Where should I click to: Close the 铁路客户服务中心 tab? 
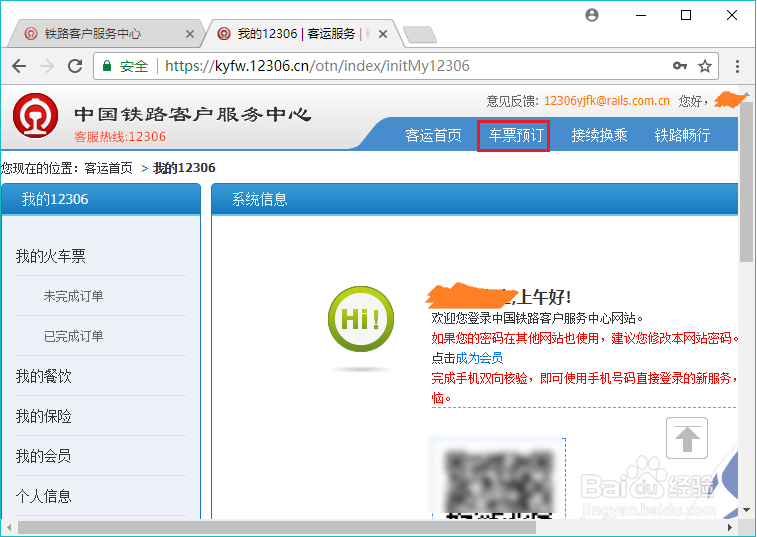[190, 34]
